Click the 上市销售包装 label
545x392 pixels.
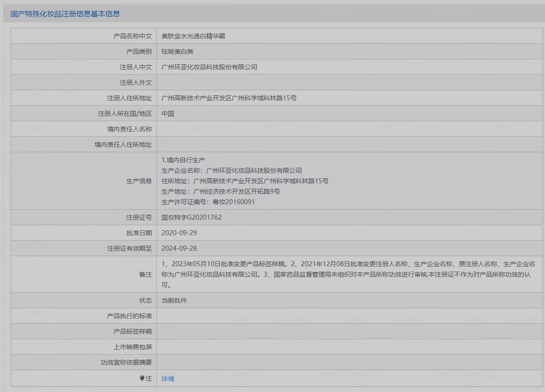[x=132, y=347]
